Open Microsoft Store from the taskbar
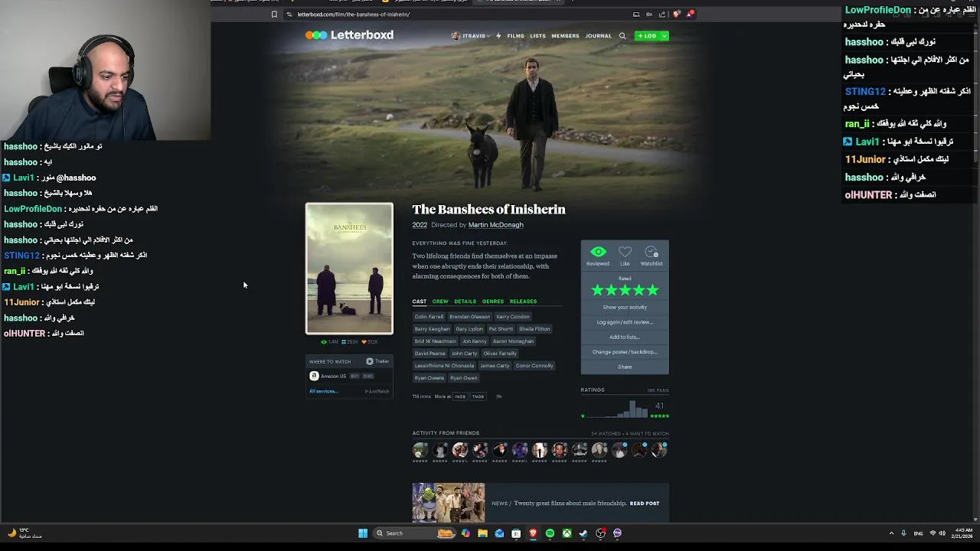980x551 pixels. [x=516, y=533]
